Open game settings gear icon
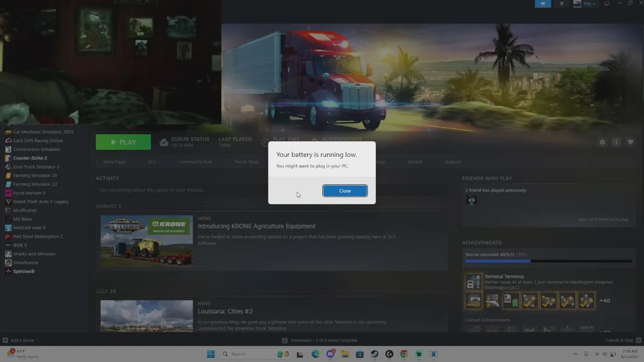The height and width of the screenshot is (362, 644). click(602, 142)
